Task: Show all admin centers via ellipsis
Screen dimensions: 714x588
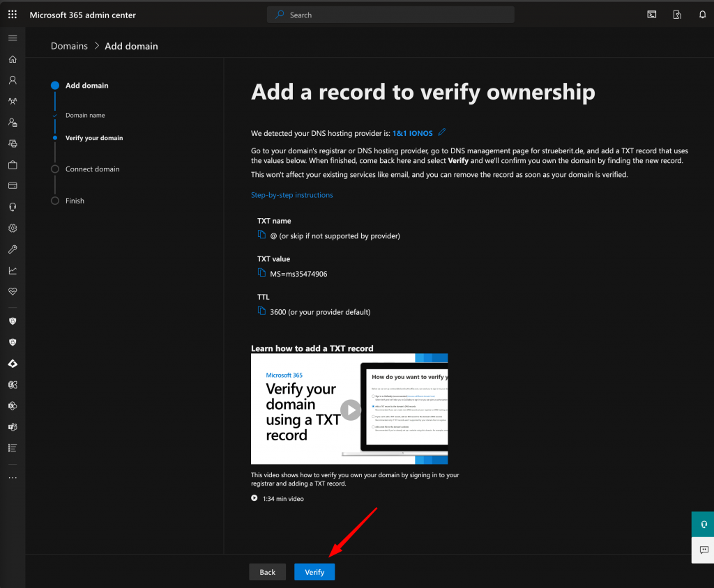Action: [13, 478]
